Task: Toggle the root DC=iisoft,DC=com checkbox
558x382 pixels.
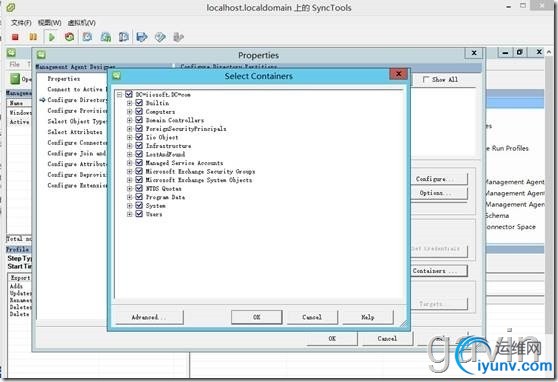Action: click(x=129, y=94)
